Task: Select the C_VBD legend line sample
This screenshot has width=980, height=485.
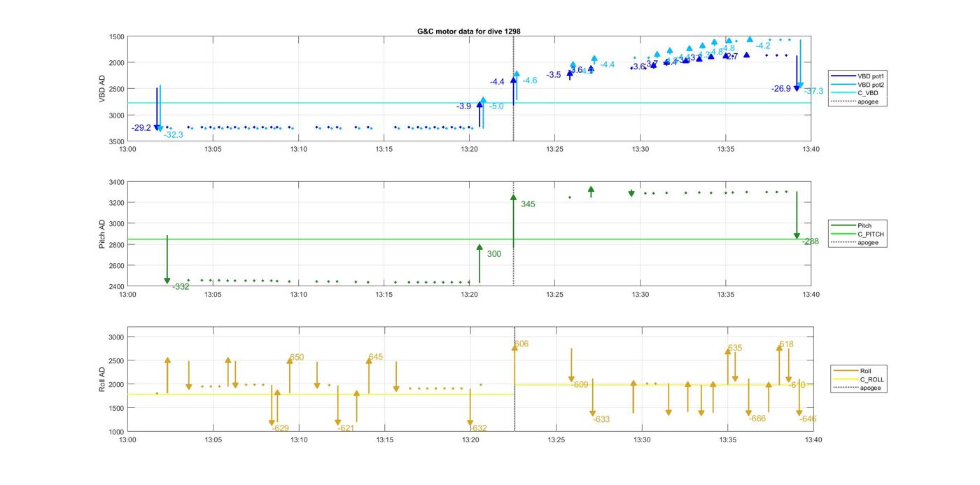Action: 842,93
